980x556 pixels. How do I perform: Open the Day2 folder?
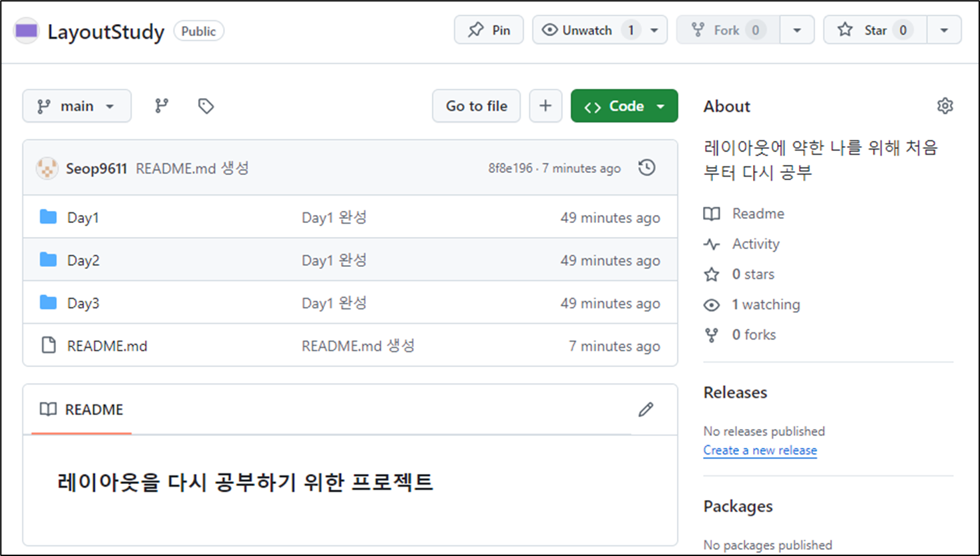click(83, 260)
